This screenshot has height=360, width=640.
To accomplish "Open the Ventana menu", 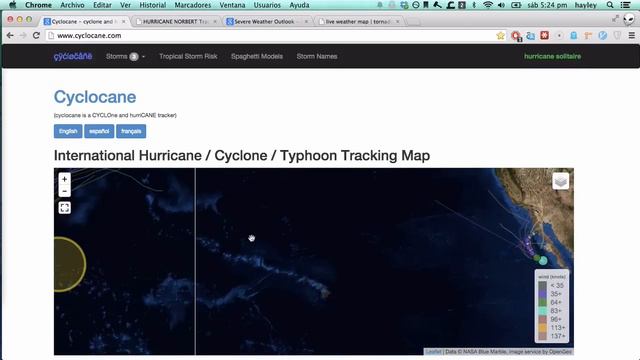I will point(232,5).
